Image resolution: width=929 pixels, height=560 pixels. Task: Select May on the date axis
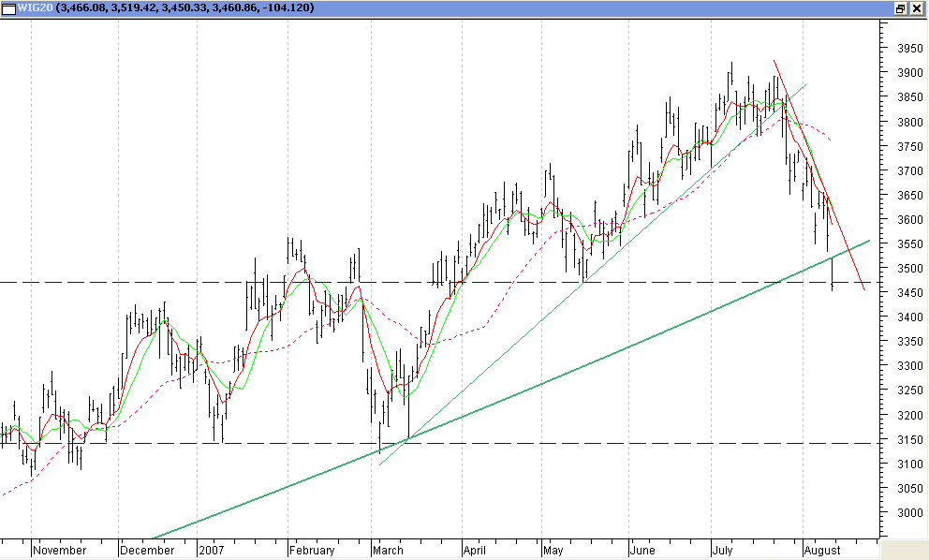(553, 550)
